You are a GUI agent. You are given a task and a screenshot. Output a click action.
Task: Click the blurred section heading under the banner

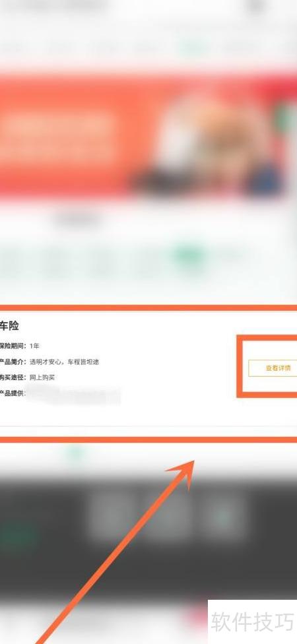[78, 220]
